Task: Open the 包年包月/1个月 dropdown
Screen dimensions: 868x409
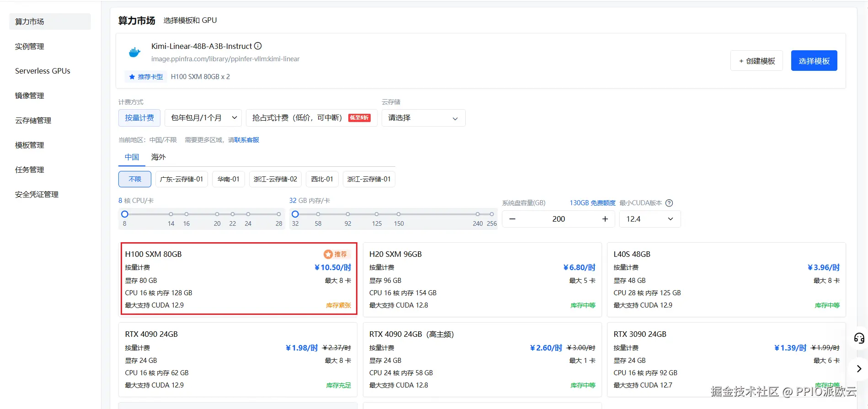Action: [203, 118]
